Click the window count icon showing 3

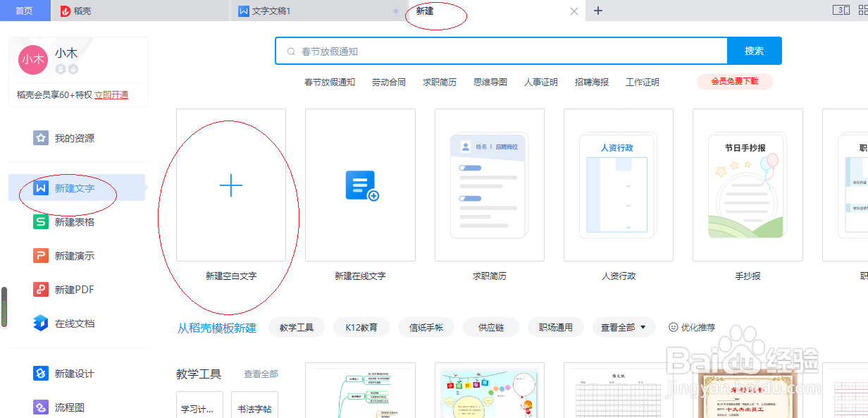841,10
